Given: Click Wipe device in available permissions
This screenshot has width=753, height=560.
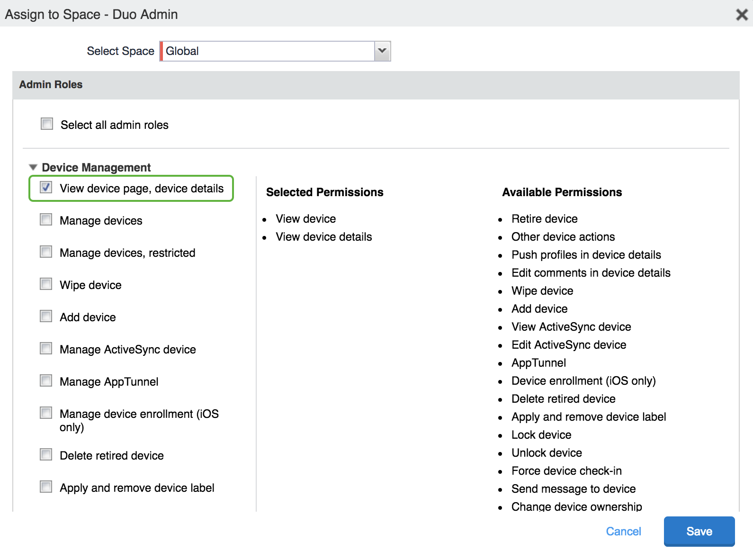Looking at the screenshot, I should (542, 291).
